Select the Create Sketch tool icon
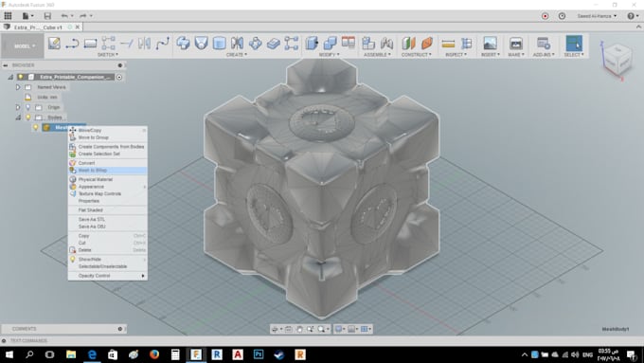This screenshot has width=644, height=363. (54, 44)
